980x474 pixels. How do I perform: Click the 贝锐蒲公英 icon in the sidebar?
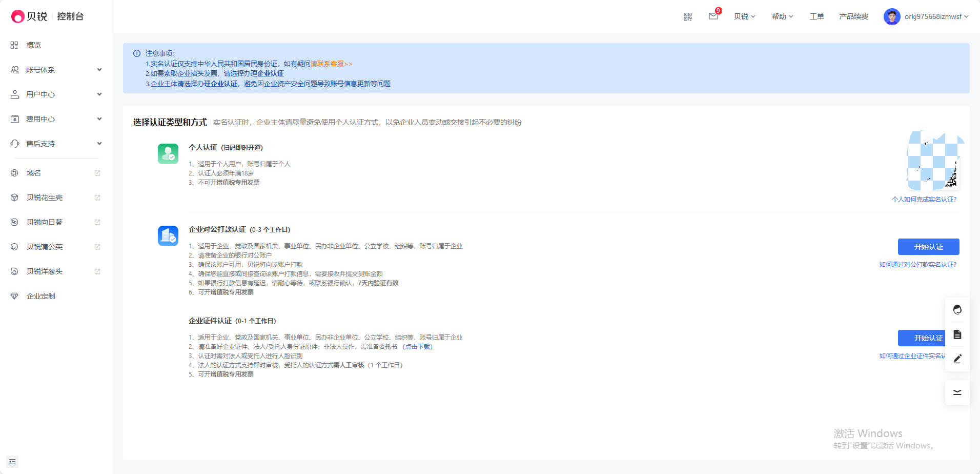14,247
